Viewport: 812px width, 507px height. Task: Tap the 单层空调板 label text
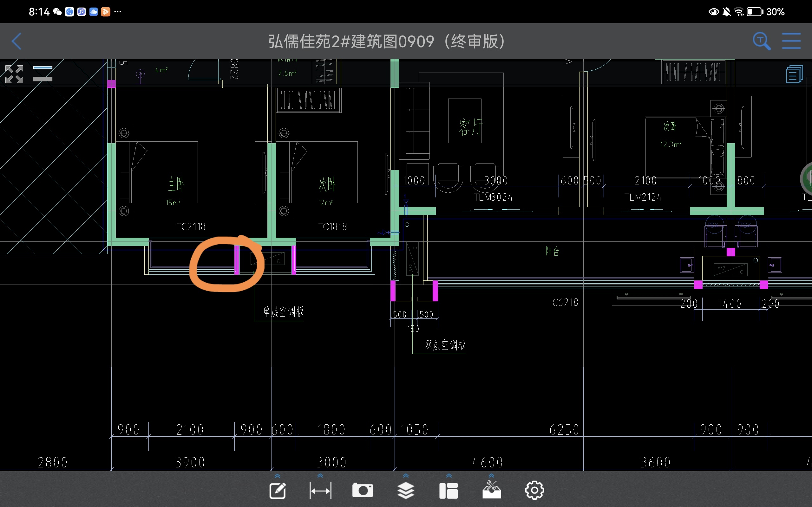283,312
